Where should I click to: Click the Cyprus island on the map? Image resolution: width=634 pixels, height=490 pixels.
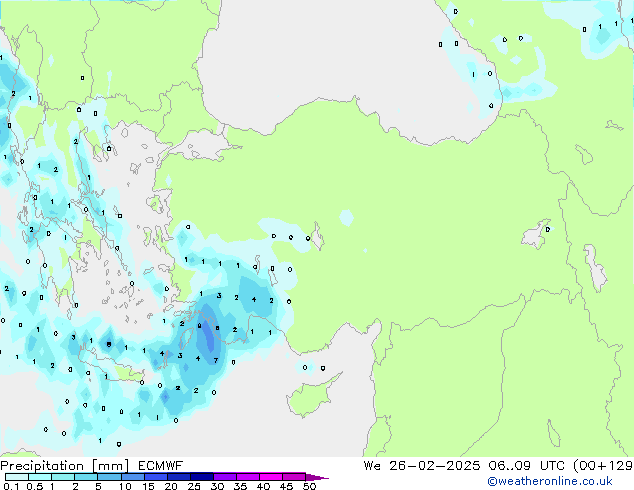[311, 396]
